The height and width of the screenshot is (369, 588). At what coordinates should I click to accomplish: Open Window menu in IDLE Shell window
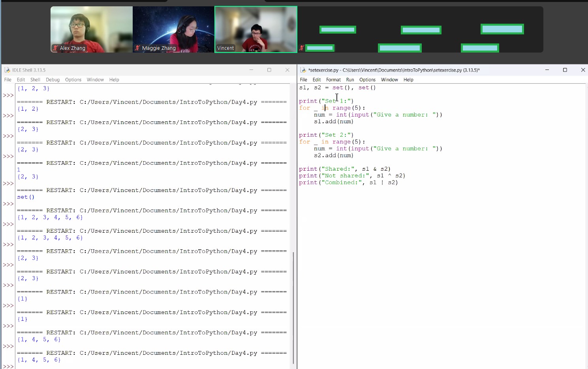(95, 80)
